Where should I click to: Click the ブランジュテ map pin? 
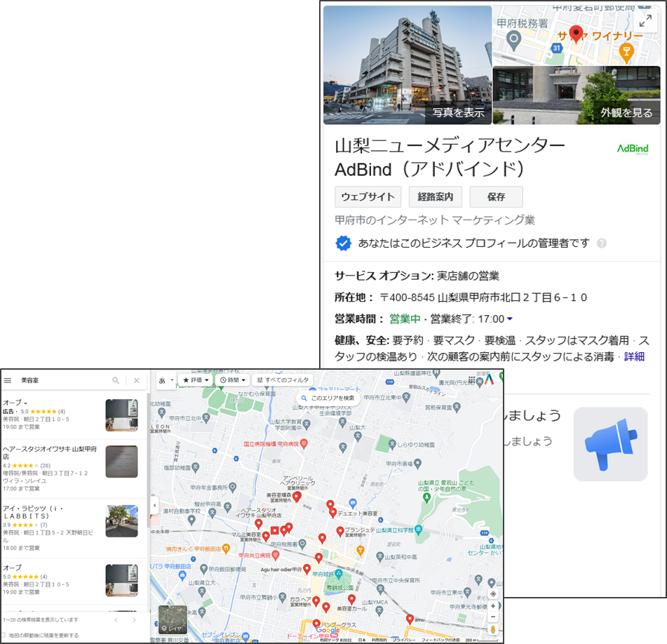[x=340, y=531]
